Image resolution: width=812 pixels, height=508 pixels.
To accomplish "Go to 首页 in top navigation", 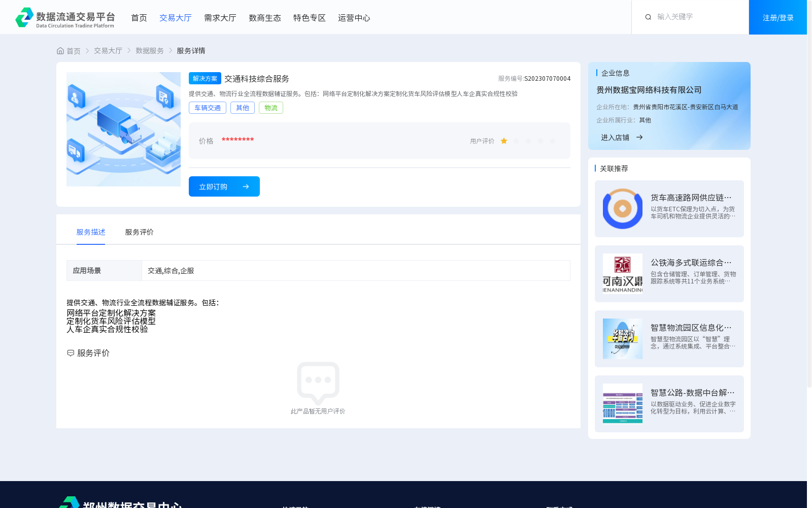I will tap(139, 18).
